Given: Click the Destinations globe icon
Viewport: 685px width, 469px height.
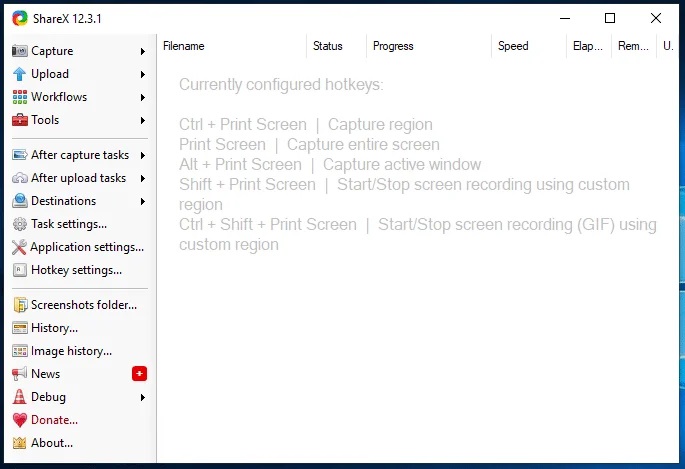Looking at the screenshot, I should coord(20,200).
